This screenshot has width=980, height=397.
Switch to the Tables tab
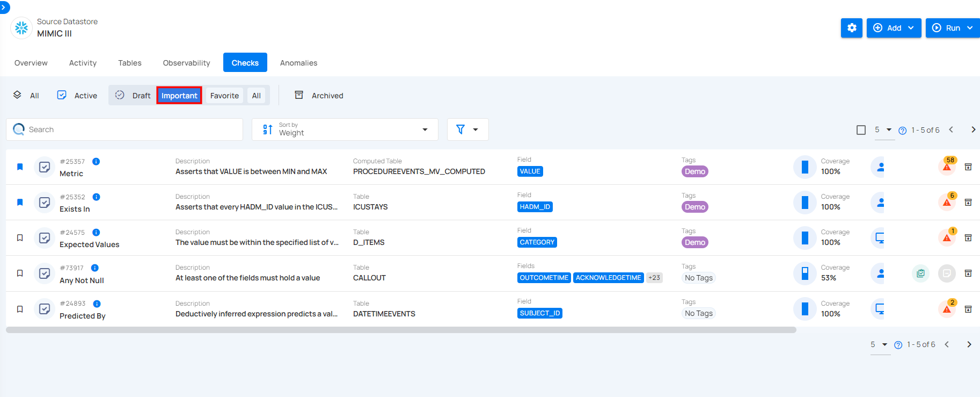pyautogui.click(x=130, y=63)
